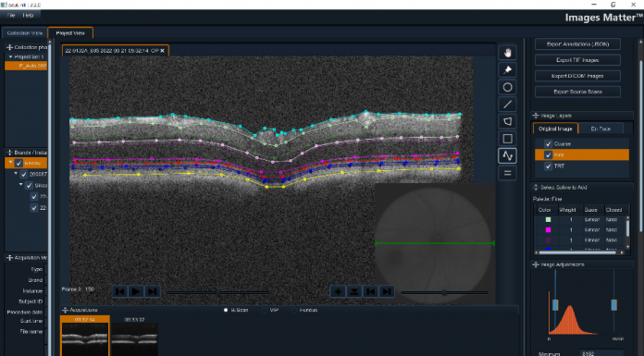Viewport: 644px width, 356px height.
Task: Open the En Face tab
Action: click(x=601, y=129)
